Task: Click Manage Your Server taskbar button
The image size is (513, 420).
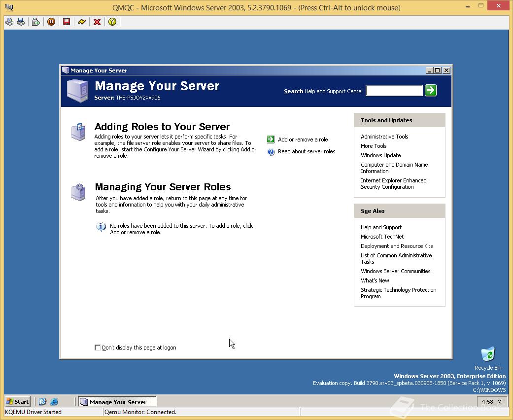Action: coord(117,402)
